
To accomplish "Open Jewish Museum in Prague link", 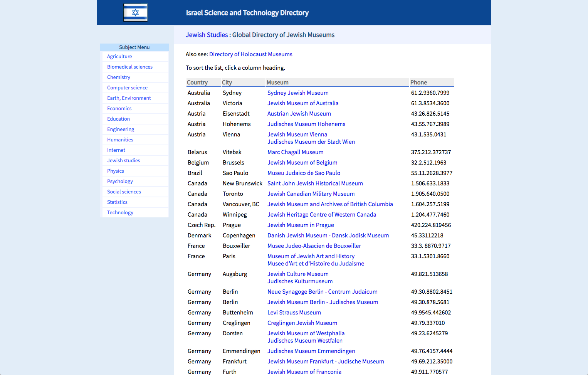I will [x=301, y=225].
